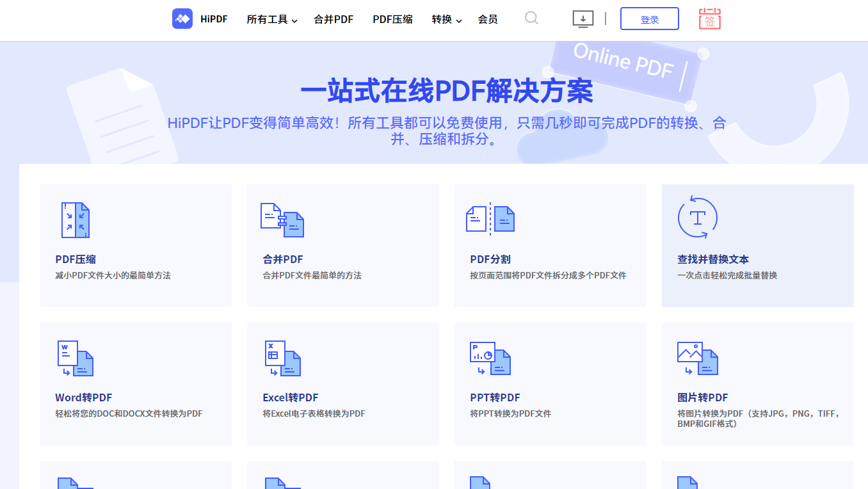Click the 图片转PDF description mentioning JPG, PNG, TIFF
Viewport: 868px width, 489px height.
coord(759,419)
